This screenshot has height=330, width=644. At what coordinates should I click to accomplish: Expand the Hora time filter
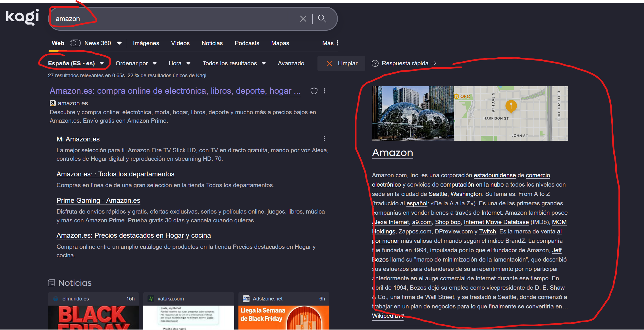pos(179,63)
